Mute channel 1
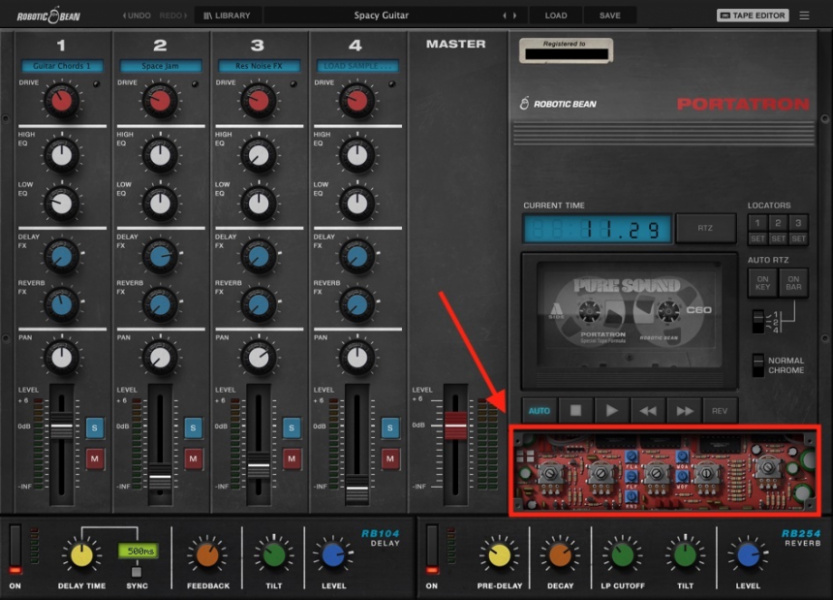Image resolution: width=833 pixels, height=600 pixels. coord(95,459)
